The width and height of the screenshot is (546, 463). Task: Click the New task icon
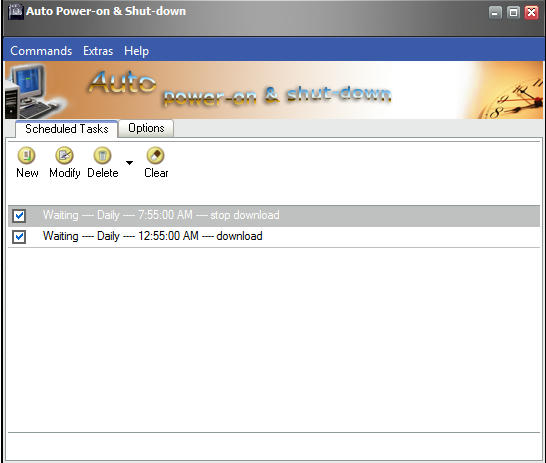click(26, 155)
